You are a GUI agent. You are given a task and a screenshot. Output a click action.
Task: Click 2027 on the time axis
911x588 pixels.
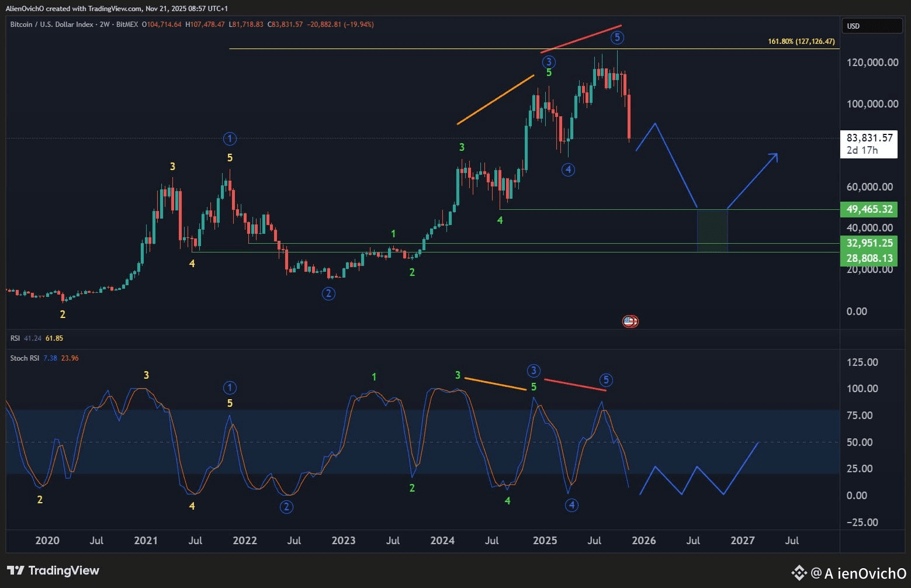(x=743, y=541)
